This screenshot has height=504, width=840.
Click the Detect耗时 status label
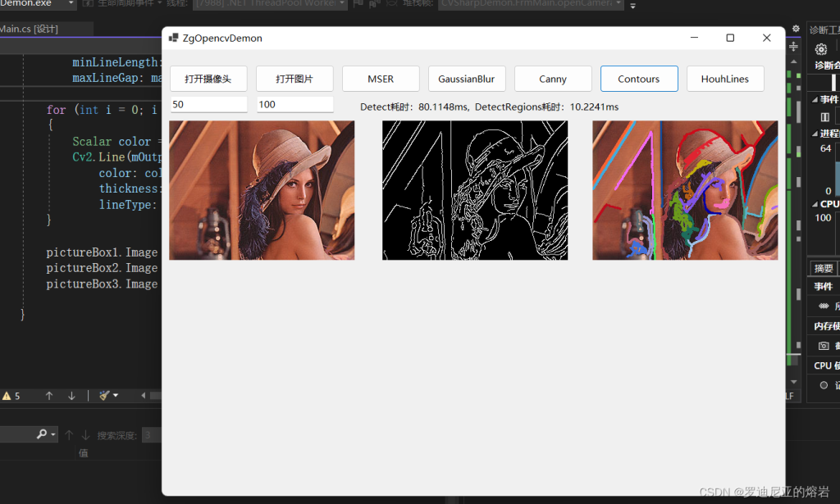click(x=489, y=107)
